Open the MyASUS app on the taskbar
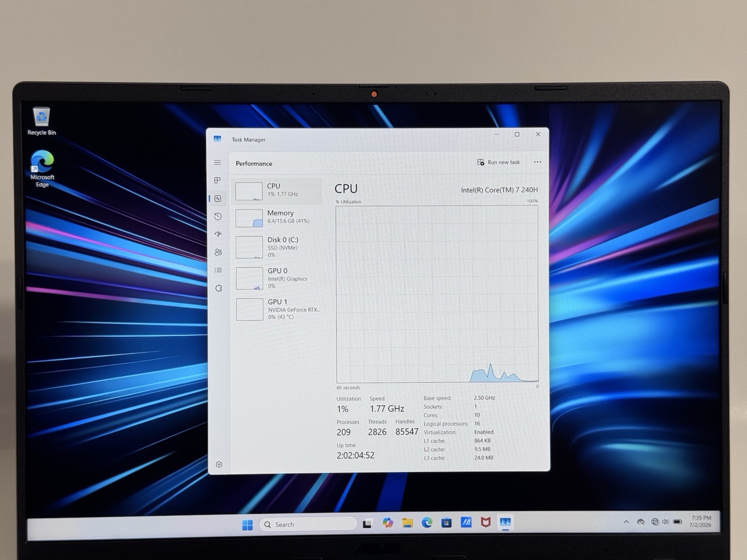Image resolution: width=747 pixels, height=560 pixels. click(x=466, y=522)
